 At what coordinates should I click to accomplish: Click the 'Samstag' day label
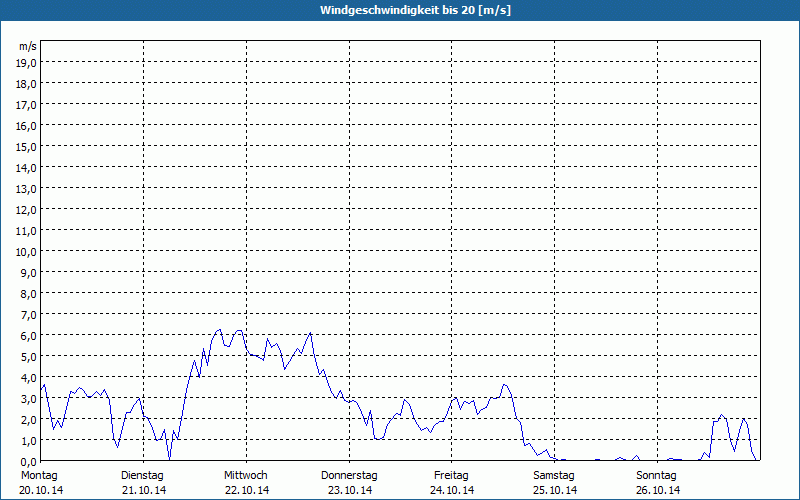point(554,476)
